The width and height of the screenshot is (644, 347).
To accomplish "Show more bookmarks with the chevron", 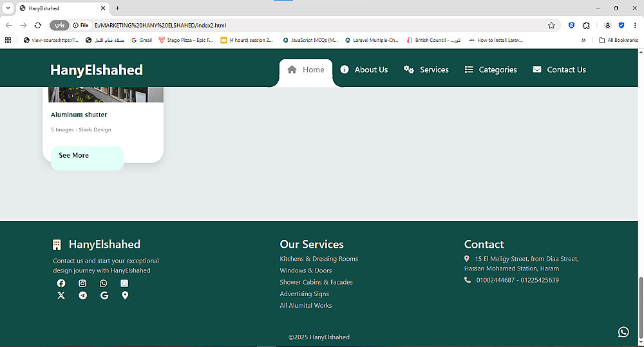I will 583,41.
